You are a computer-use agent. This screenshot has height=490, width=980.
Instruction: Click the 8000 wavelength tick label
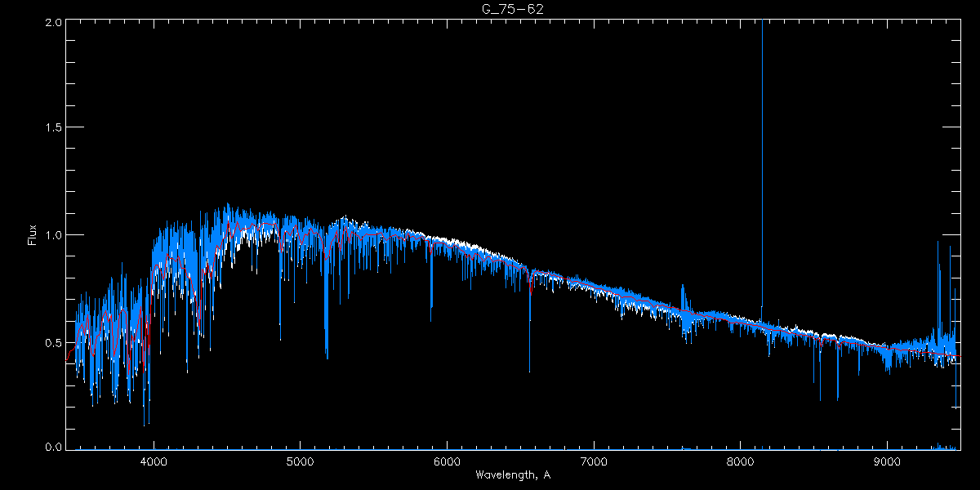pyautogui.click(x=741, y=461)
